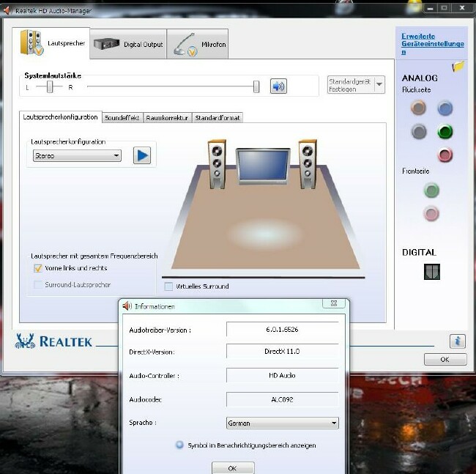
Task: Click the active green rear jack
Action: [445, 132]
